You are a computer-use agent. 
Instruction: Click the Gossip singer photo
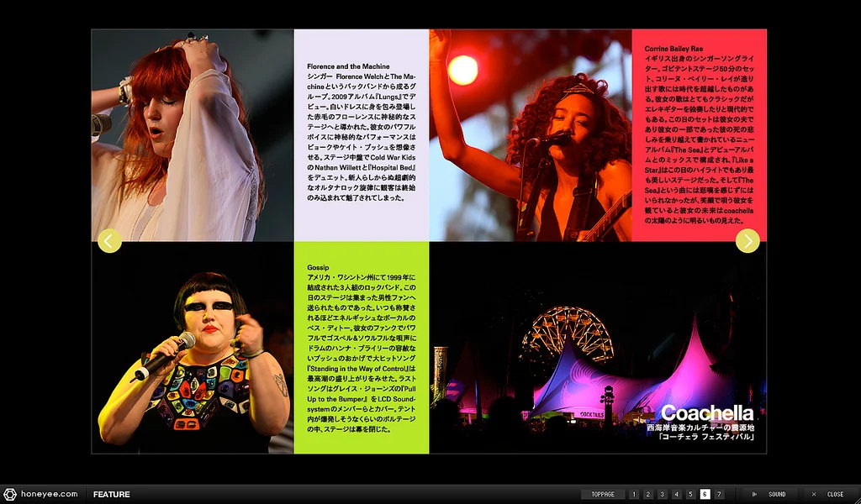click(x=193, y=348)
